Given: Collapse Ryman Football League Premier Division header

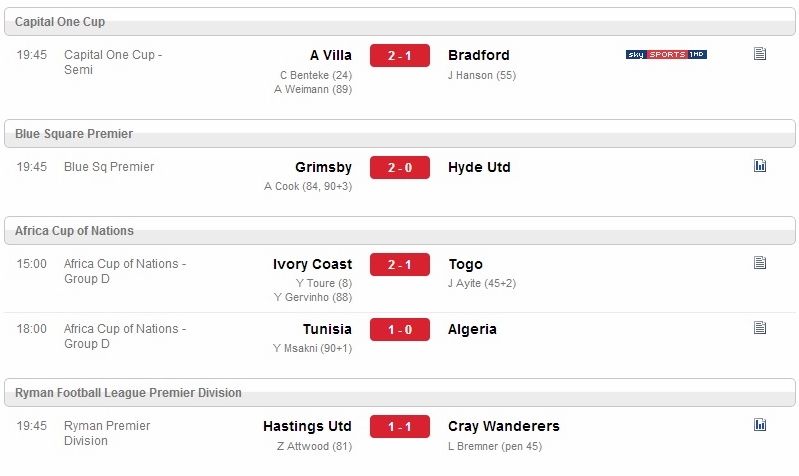Looking at the screenshot, I should pyautogui.click(x=400, y=393).
